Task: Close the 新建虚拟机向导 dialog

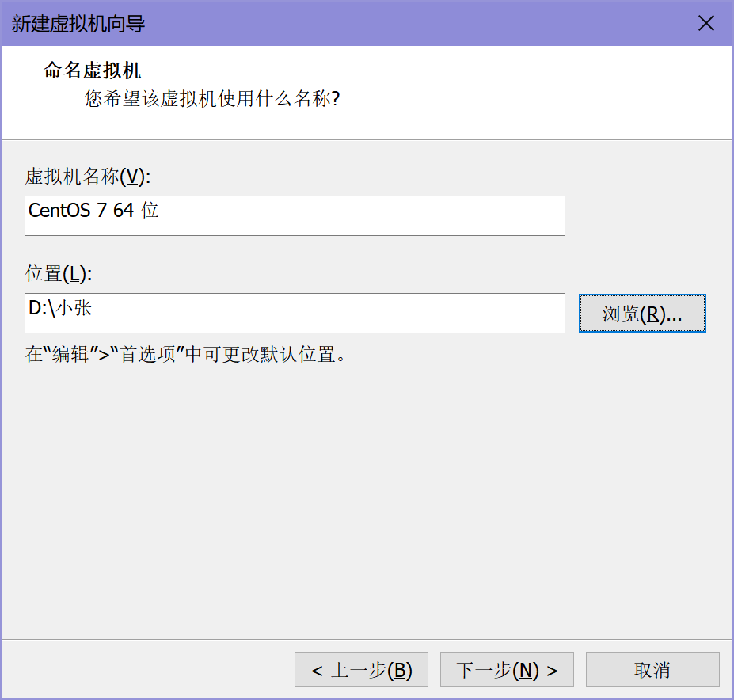Action: point(706,23)
